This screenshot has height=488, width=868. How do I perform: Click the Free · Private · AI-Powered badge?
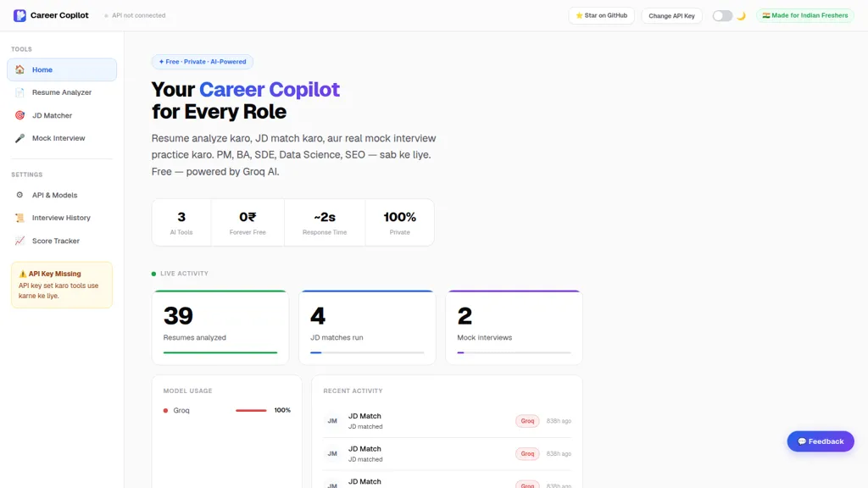point(202,62)
